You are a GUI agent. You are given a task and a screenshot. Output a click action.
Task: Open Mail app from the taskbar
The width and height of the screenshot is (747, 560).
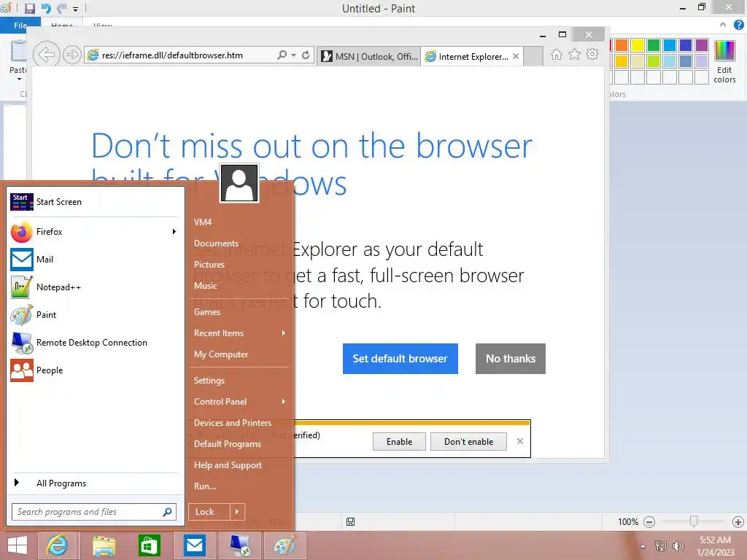195,545
